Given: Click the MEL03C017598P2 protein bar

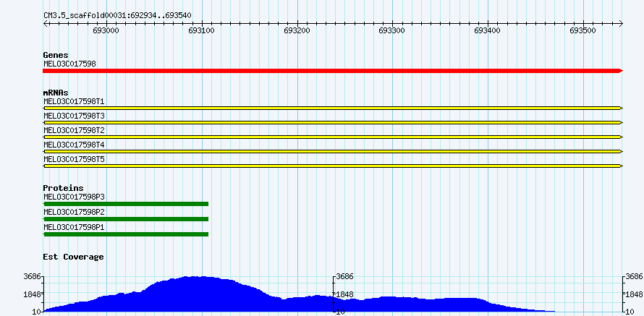Looking at the screenshot, I should point(126,218).
